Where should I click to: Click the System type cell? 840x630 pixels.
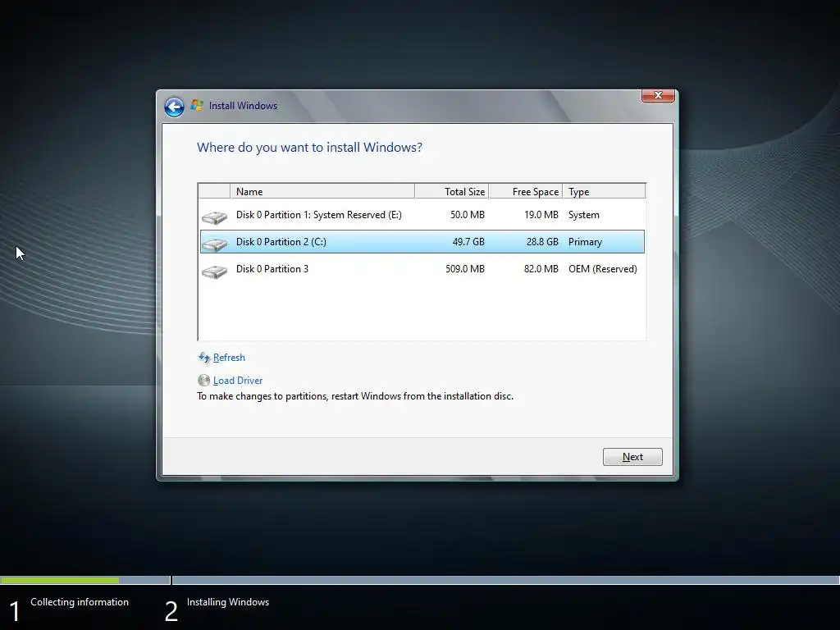coord(584,215)
